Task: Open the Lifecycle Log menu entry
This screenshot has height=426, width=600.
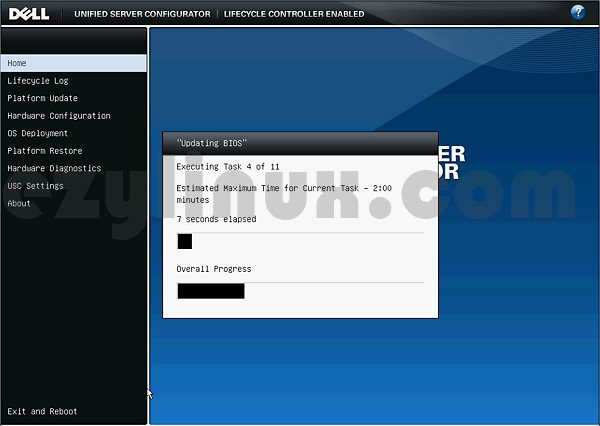Action: pyautogui.click(x=38, y=81)
